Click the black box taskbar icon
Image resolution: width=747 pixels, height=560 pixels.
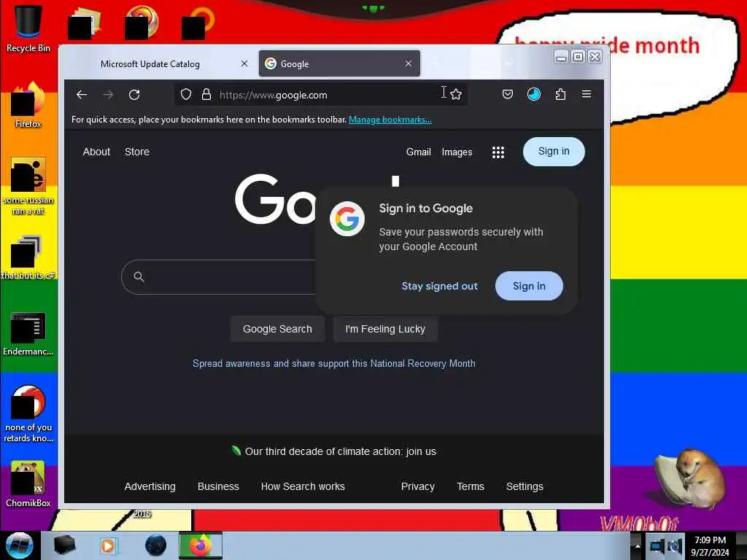click(64, 545)
